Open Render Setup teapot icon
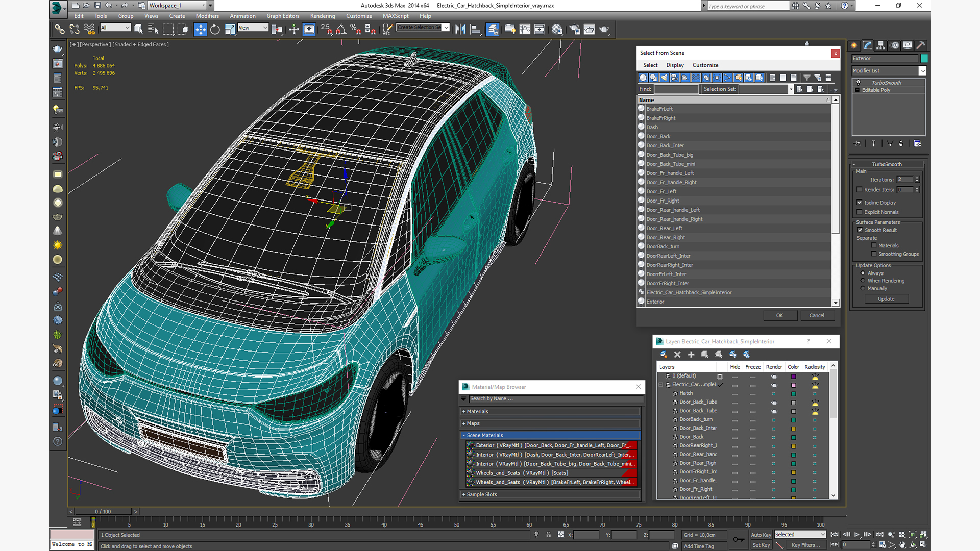The height and width of the screenshot is (551, 980). coord(575,29)
